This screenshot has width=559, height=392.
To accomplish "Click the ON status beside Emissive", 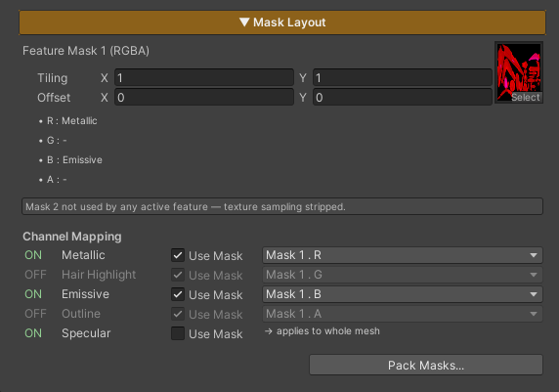I will 33,294.
